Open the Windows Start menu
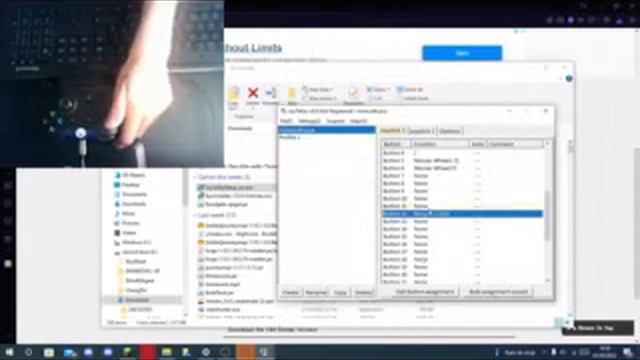640x360 pixels. pos(9,352)
